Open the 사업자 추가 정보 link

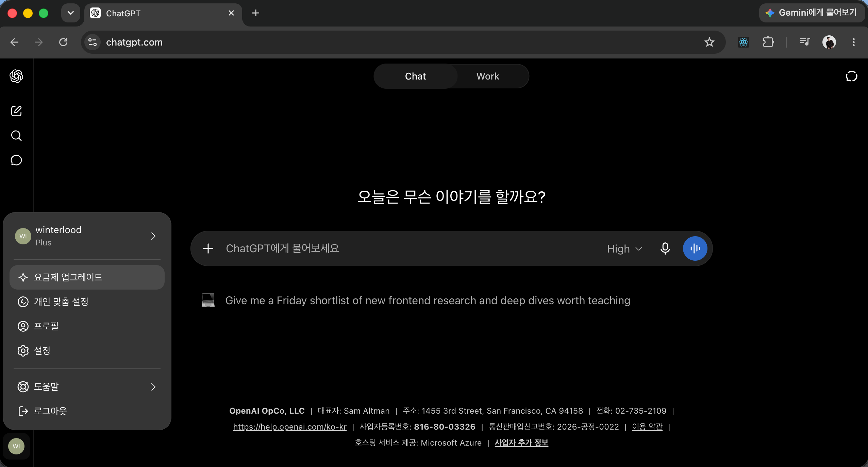pyautogui.click(x=521, y=443)
